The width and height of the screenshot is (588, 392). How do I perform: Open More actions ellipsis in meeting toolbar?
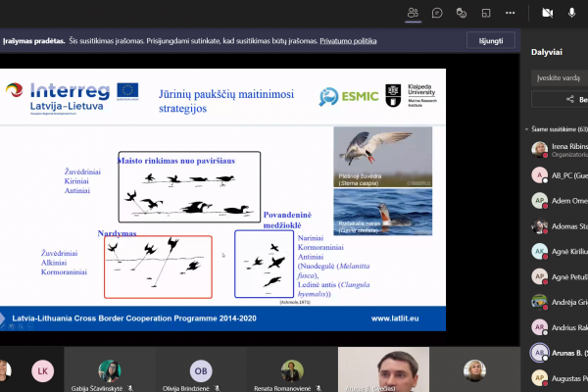[510, 13]
